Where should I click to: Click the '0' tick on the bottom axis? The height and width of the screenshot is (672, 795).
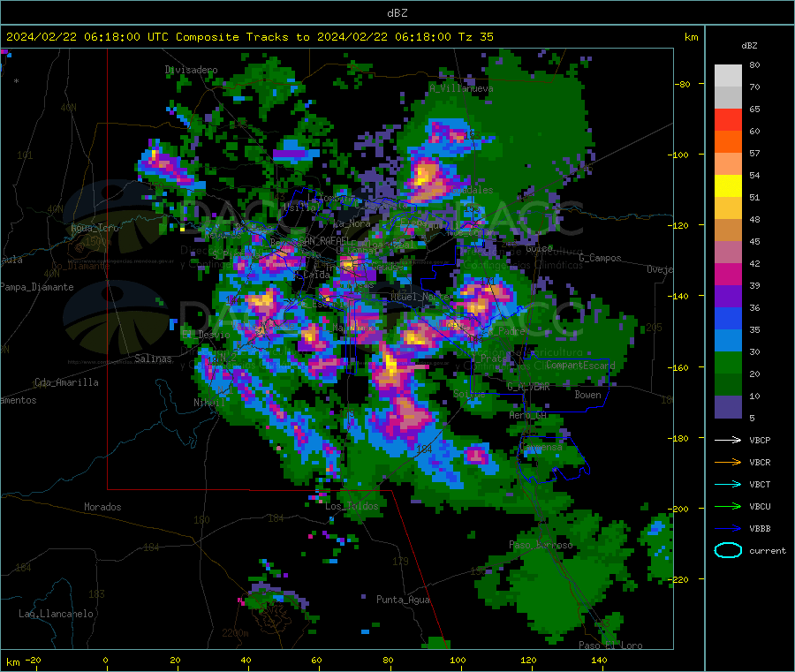point(105,660)
